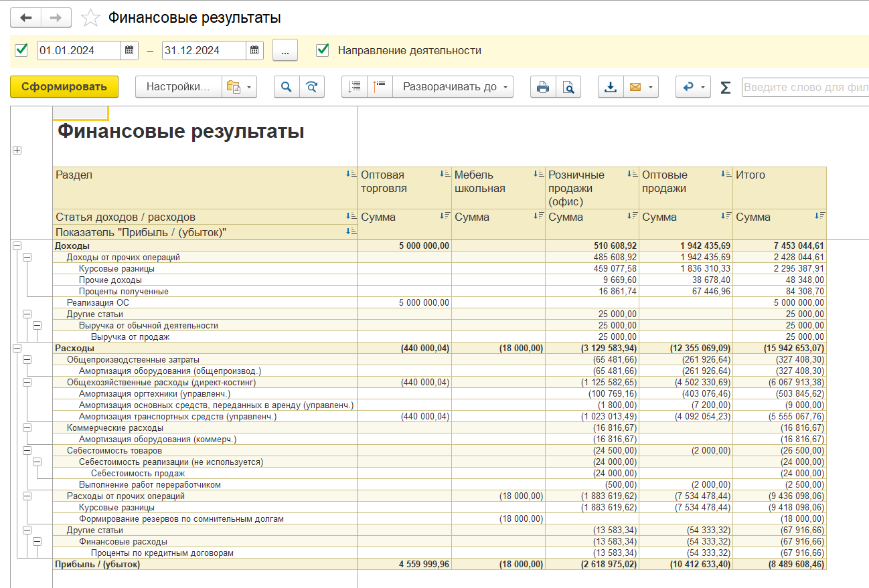
Task: Click sort icon in Оптовые продажи header
Action: point(726,174)
